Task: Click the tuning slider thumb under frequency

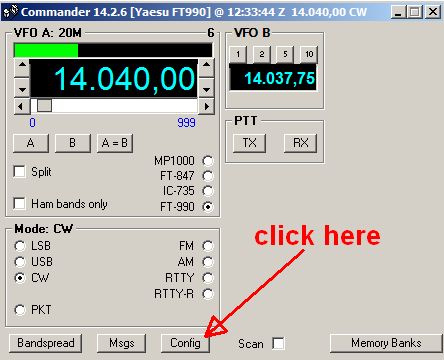Action: [x=44, y=106]
